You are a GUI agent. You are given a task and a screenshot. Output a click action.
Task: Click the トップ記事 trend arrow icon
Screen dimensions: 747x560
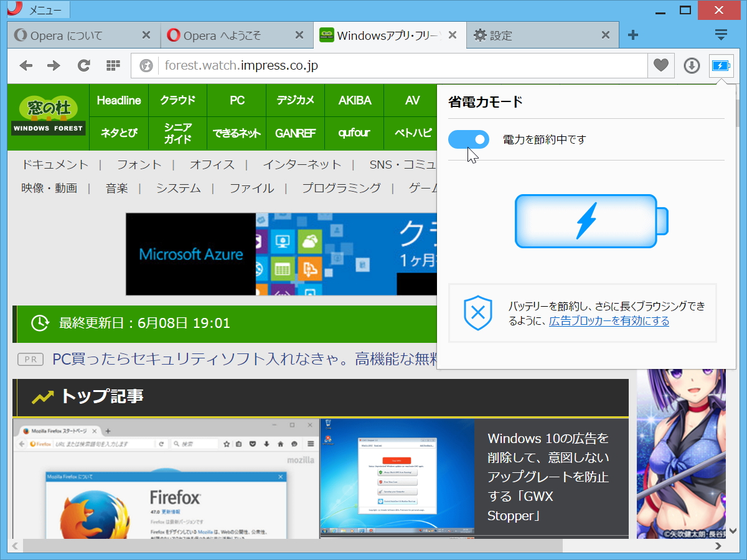click(42, 397)
